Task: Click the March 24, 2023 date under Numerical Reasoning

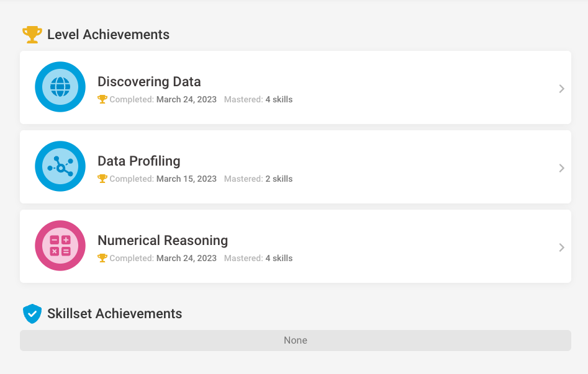Action: pos(186,259)
